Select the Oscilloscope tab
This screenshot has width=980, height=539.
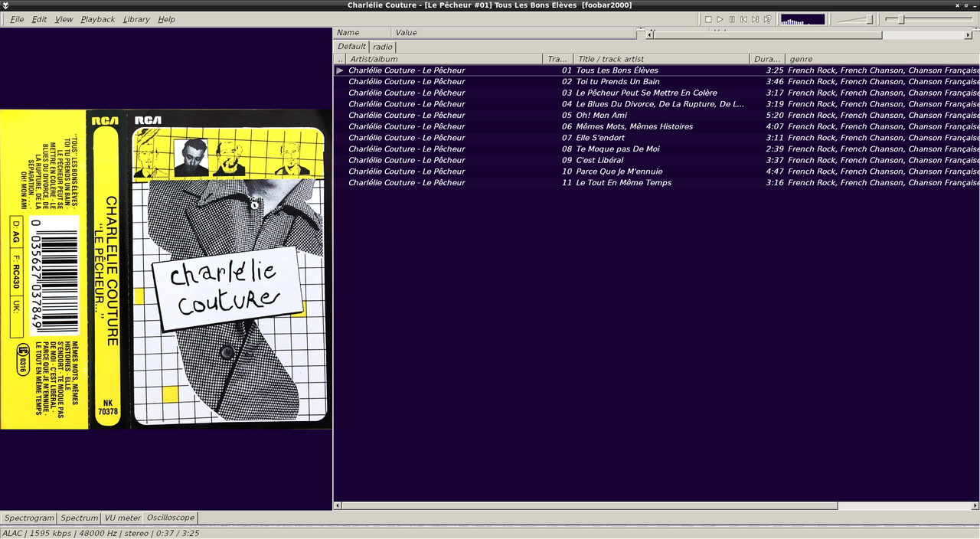[170, 518]
